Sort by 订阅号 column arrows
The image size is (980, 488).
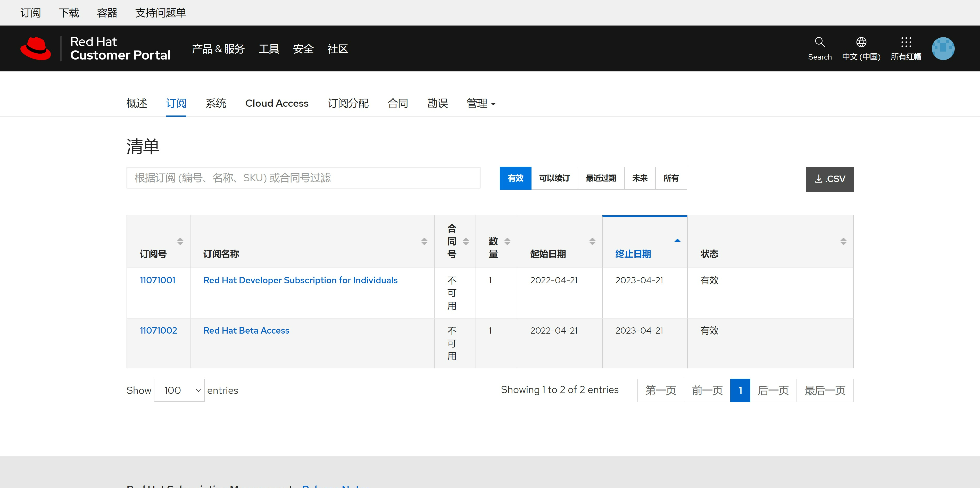click(x=180, y=241)
